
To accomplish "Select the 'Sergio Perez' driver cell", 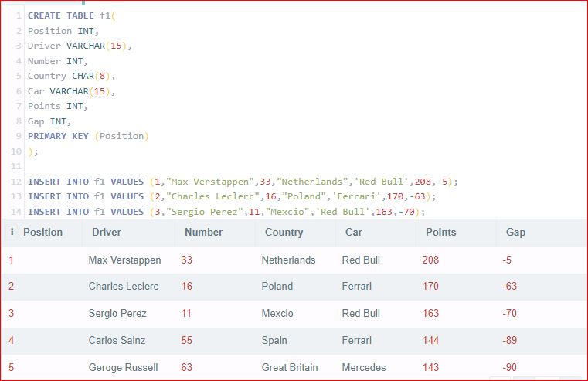I will (117, 313).
